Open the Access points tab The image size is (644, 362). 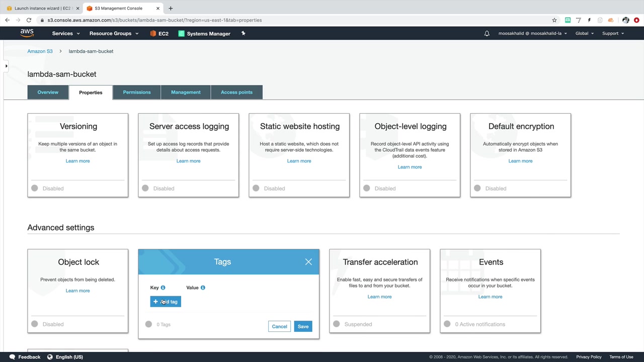[x=236, y=92]
